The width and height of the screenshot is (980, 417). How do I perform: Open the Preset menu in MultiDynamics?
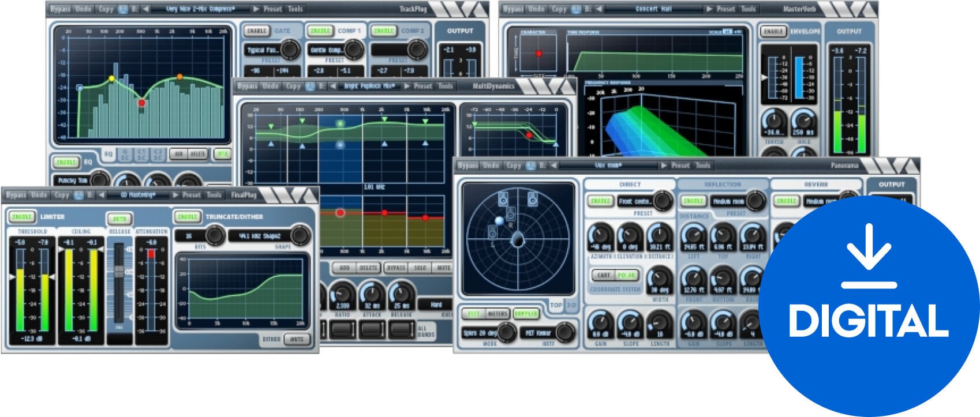(423, 86)
